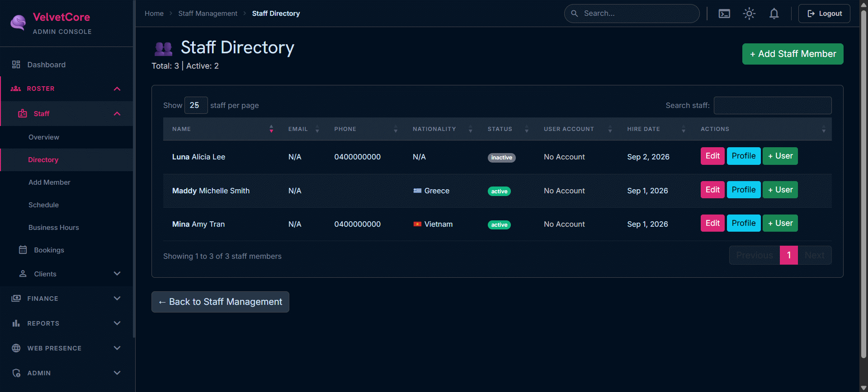Collapse the Staff submenu chevron

click(117, 113)
